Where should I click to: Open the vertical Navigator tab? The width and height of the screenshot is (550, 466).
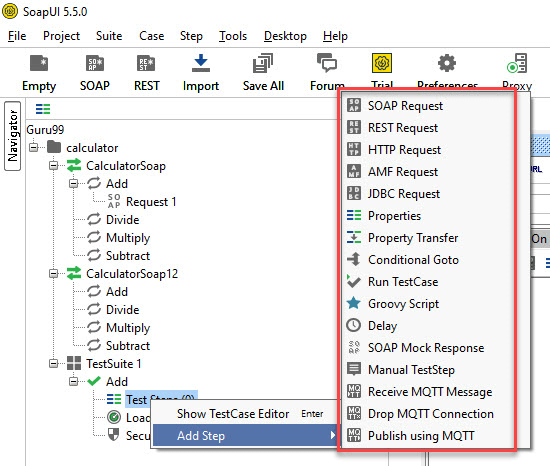coord(12,136)
